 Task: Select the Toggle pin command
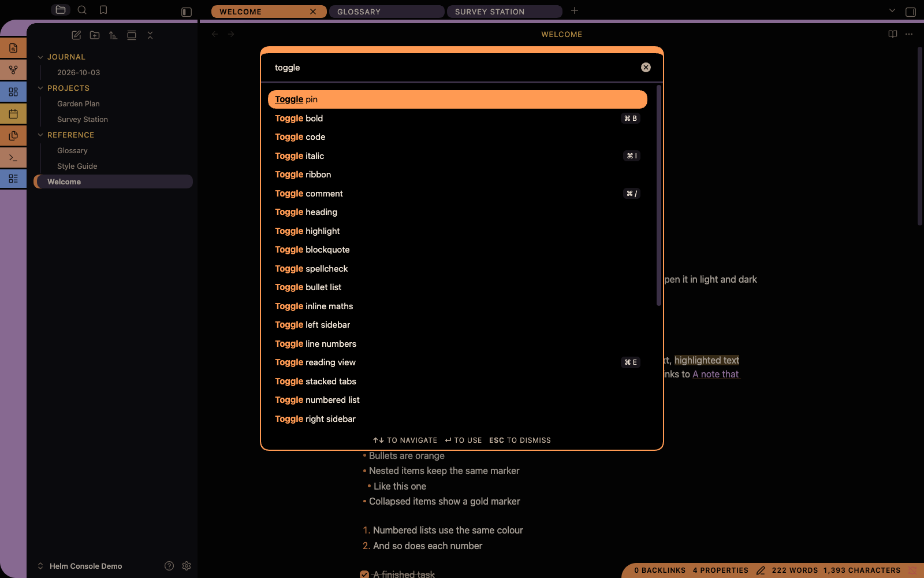[x=457, y=99]
